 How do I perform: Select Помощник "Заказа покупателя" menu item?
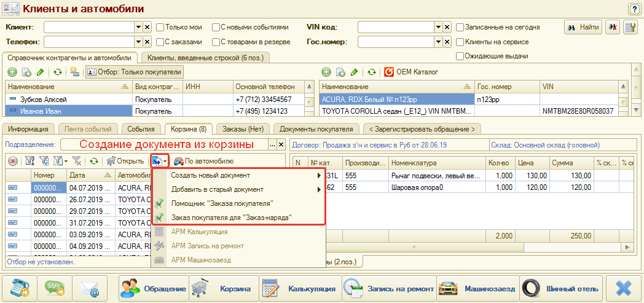(x=238, y=203)
